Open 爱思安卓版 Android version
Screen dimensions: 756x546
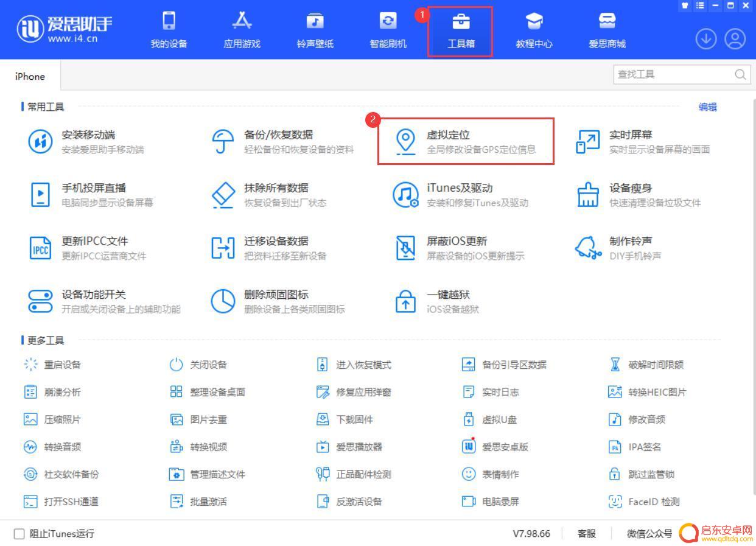click(x=495, y=447)
